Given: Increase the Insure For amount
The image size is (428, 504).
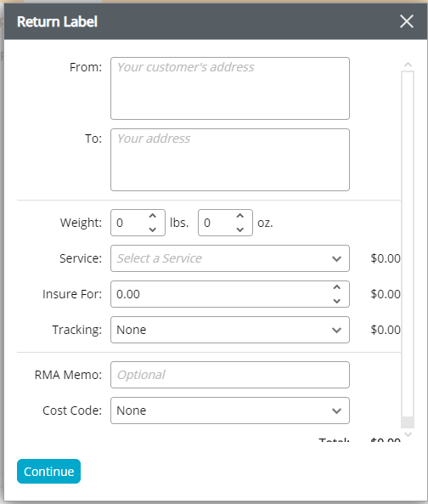Looking at the screenshot, I should [x=336, y=287].
